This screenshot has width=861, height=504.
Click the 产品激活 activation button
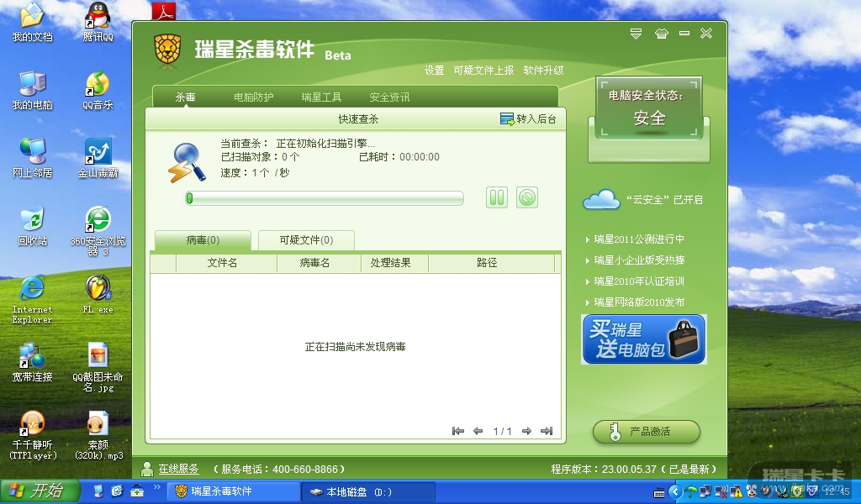point(647,432)
